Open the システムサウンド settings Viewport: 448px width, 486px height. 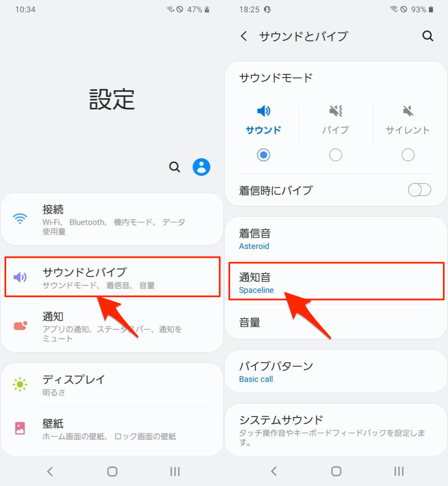pyautogui.click(x=336, y=429)
